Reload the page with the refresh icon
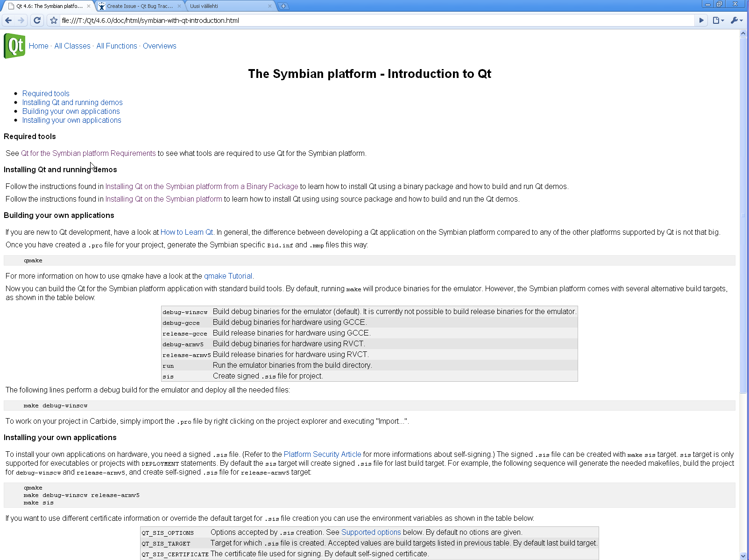749x560 pixels. tap(37, 21)
